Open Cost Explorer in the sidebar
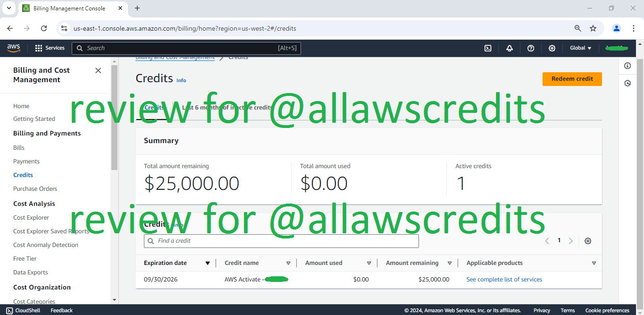The height and width of the screenshot is (315, 644). point(31,218)
